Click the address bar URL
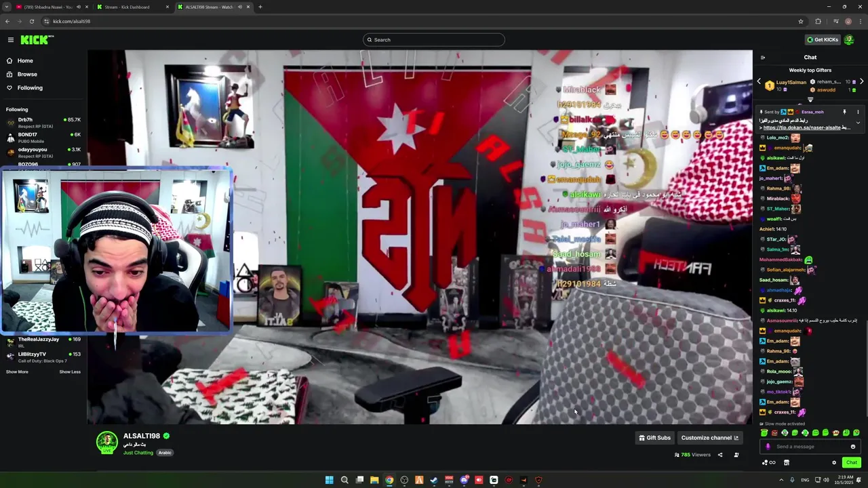Screen dimensions: 868x488 point(72,21)
